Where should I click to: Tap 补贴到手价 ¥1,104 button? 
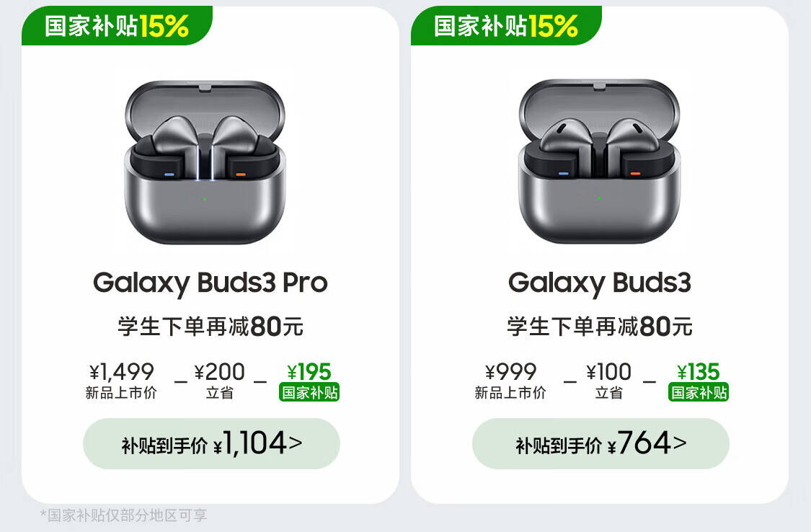click(211, 443)
